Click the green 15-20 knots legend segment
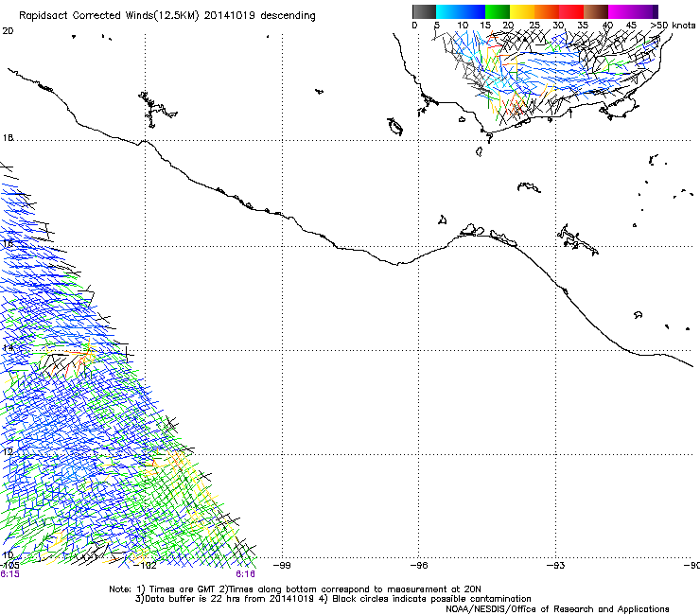The width and height of the screenshot is (700, 615). click(x=498, y=11)
